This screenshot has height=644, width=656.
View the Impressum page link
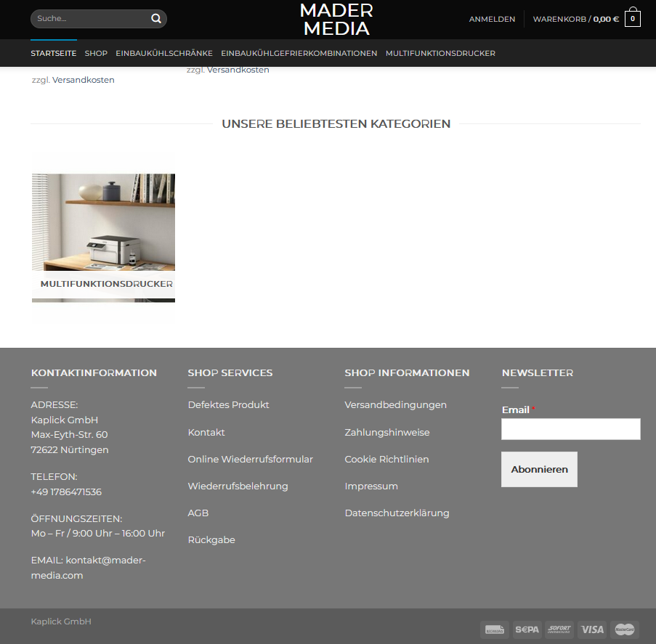pyautogui.click(x=371, y=486)
